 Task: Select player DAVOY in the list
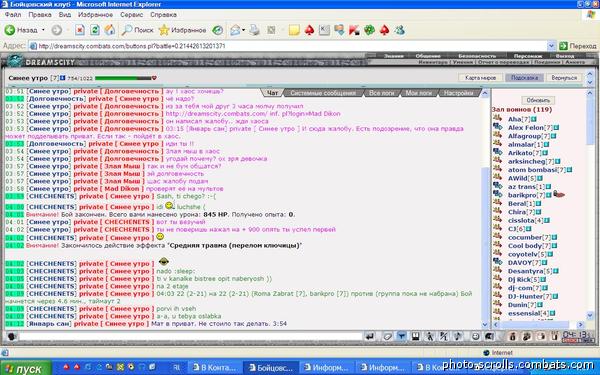click(x=520, y=262)
